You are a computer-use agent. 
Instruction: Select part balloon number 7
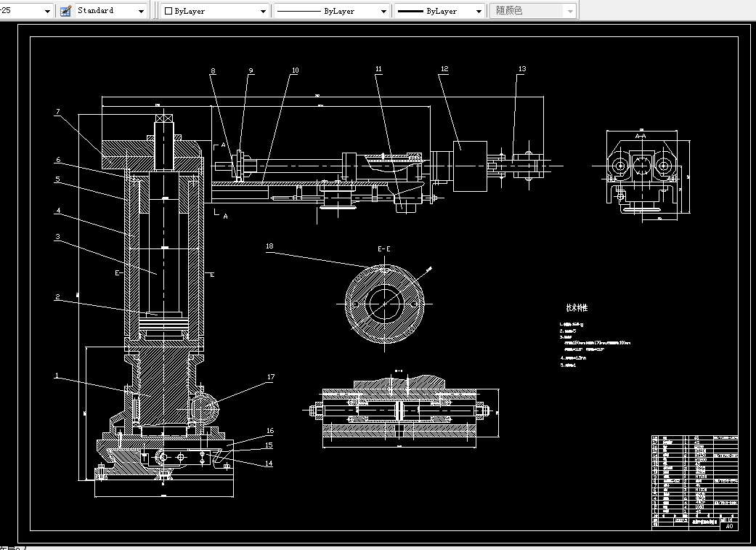pos(58,112)
